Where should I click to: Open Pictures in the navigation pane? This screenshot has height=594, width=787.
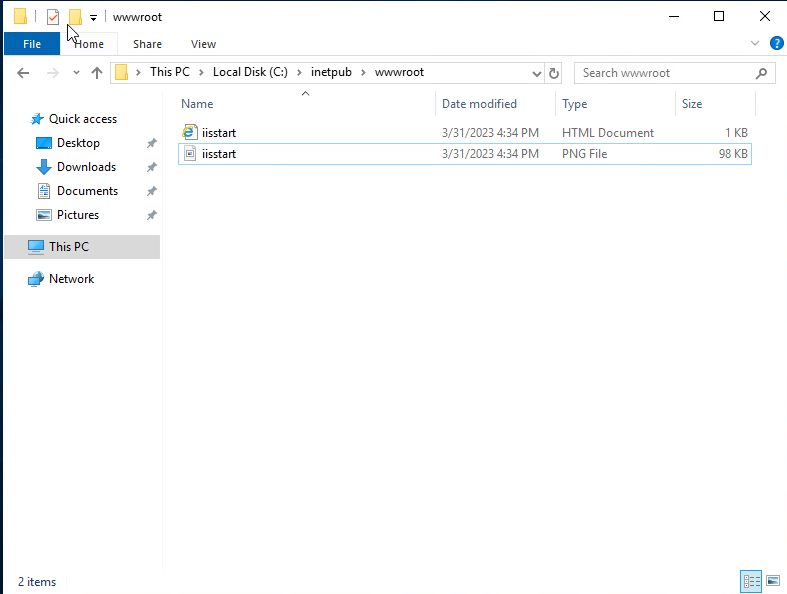click(78, 215)
